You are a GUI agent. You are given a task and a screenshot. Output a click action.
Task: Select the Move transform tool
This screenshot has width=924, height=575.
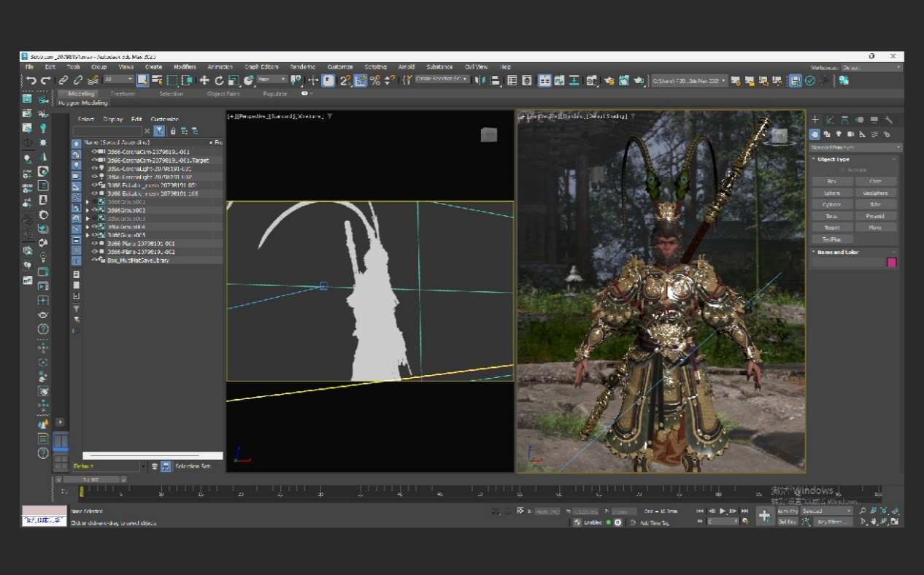point(204,80)
